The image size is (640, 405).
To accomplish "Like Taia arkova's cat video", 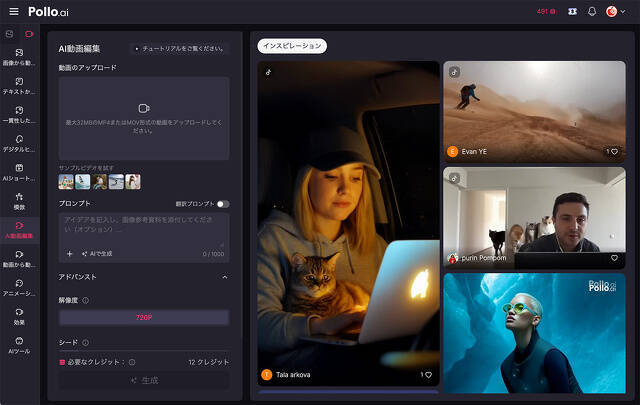I will [426, 375].
